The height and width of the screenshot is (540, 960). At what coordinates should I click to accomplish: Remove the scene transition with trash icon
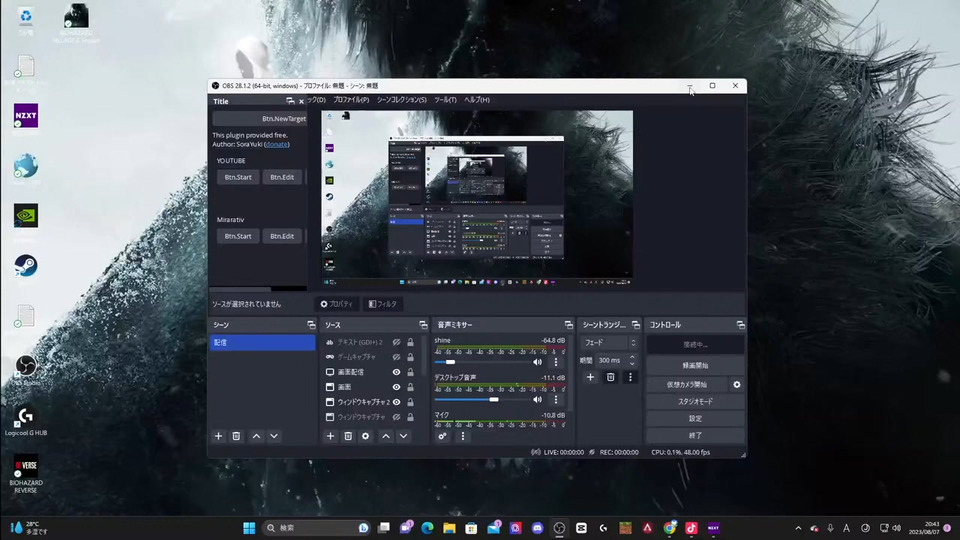610,377
